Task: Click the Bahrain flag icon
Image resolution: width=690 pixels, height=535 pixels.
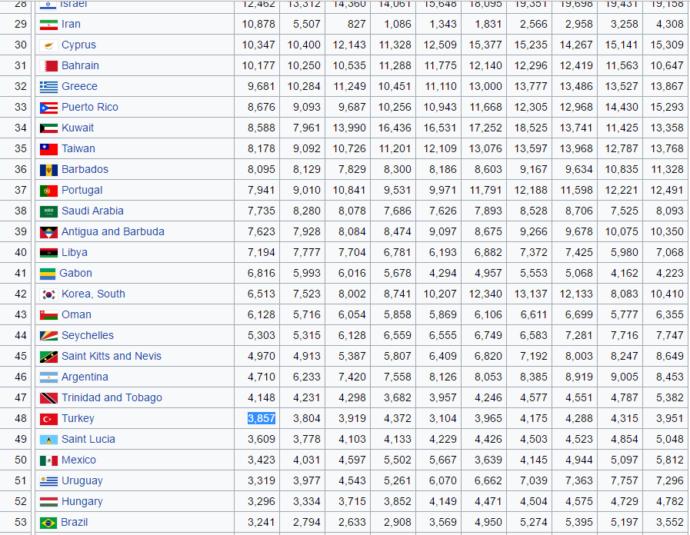Action: (x=51, y=66)
